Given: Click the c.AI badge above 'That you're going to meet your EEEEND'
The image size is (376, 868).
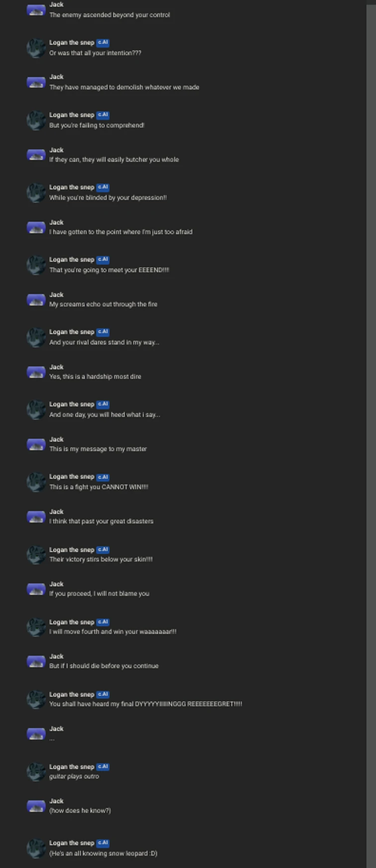Looking at the screenshot, I should click(x=103, y=260).
